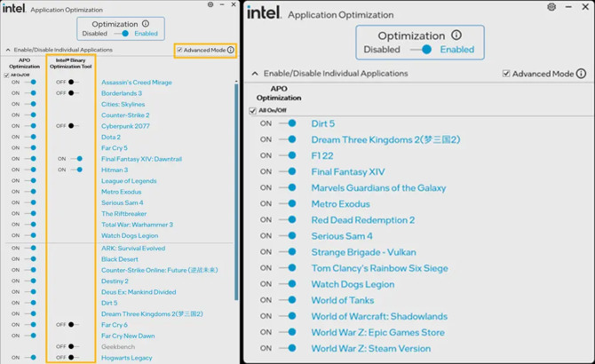Image resolution: width=595 pixels, height=364 pixels.
Task: Click Black Desert game name
Action: coord(120,259)
